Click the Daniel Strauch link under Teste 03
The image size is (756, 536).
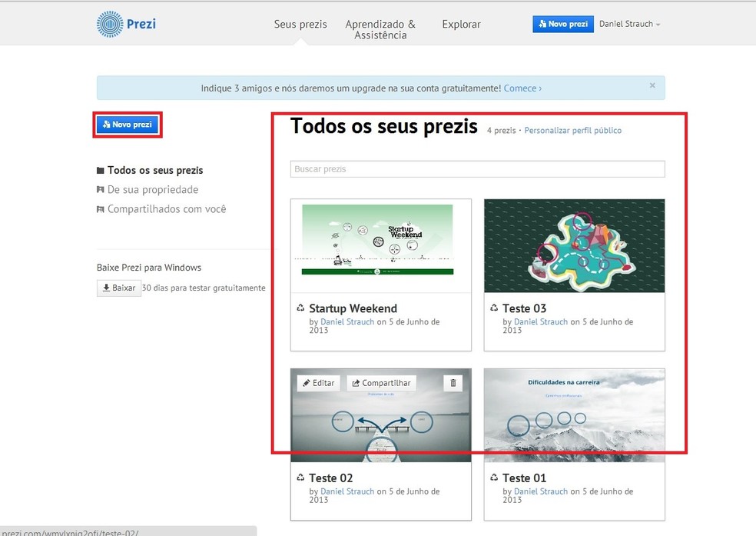[x=541, y=321]
